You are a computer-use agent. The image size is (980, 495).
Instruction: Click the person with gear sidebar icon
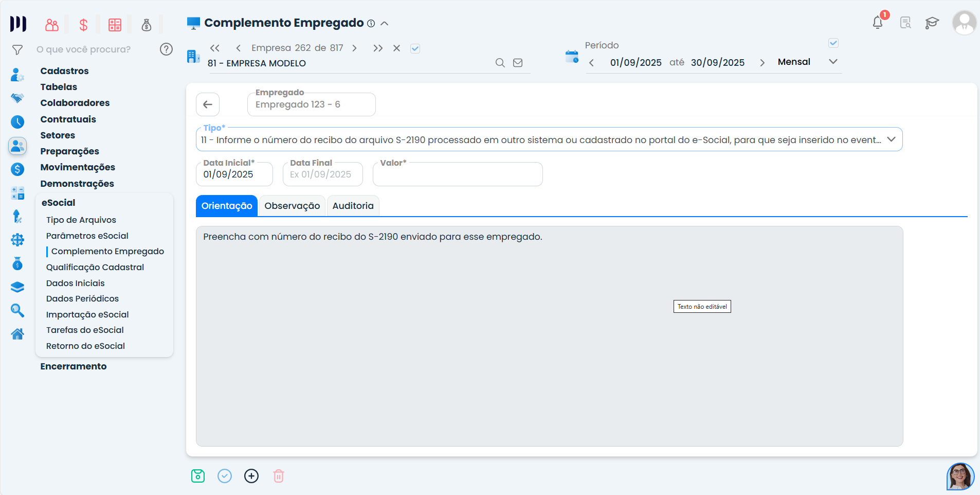pyautogui.click(x=17, y=75)
